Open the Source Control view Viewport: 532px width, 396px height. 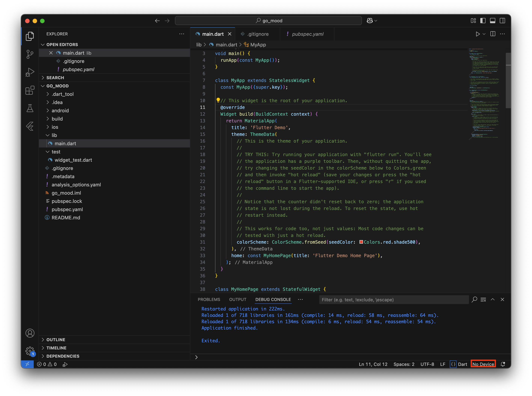tap(30, 54)
